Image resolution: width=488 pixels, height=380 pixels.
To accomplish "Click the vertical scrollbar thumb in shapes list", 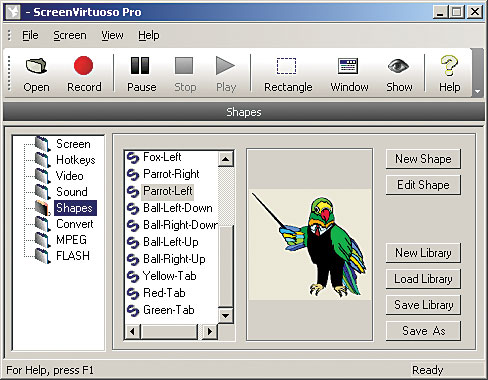I will pos(226,266).
